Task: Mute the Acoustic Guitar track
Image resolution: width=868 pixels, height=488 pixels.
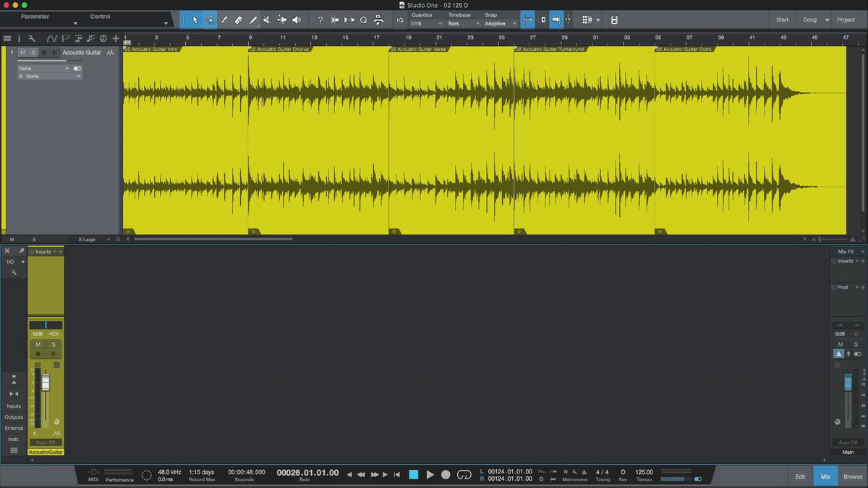Action: 22,53
